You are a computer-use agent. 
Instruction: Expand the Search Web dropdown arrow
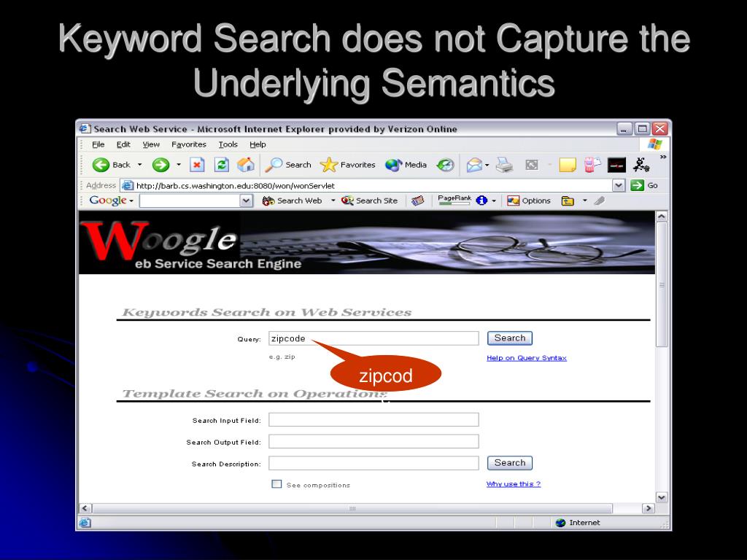333,201
